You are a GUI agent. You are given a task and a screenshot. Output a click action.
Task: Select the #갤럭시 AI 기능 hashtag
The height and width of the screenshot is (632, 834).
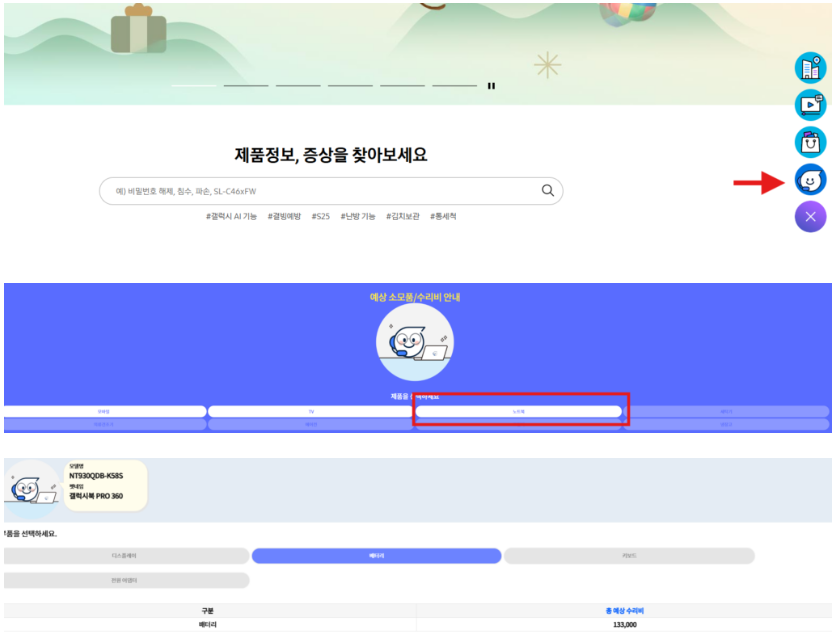231,216
